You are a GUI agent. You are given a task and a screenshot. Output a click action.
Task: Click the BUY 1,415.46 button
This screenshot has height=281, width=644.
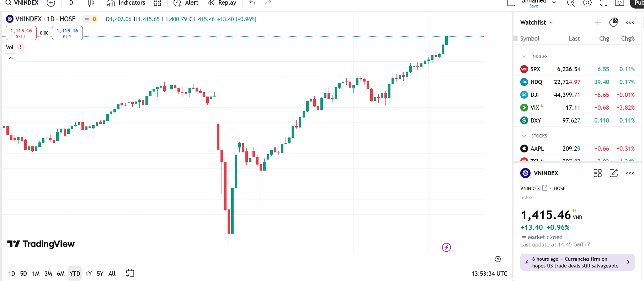(67, 33)
